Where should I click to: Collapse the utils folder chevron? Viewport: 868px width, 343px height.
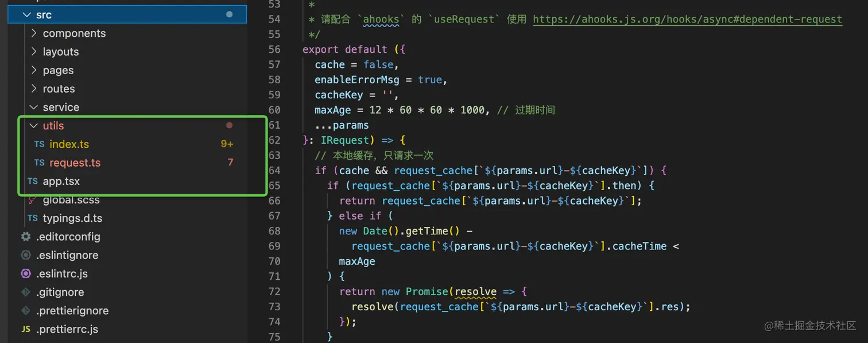34,125
